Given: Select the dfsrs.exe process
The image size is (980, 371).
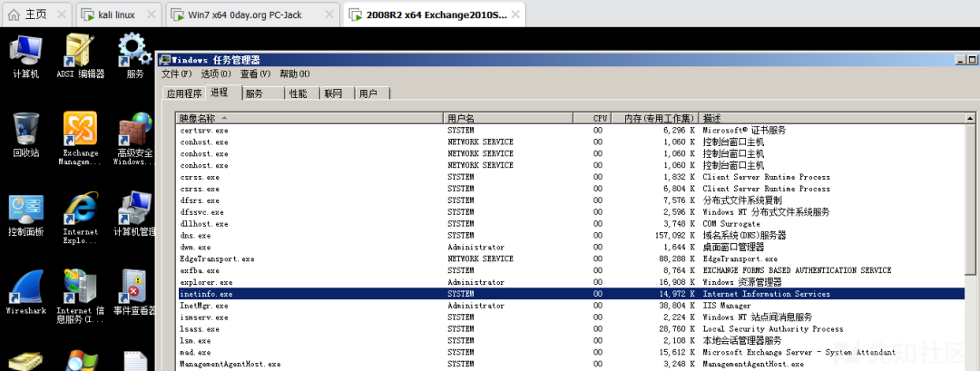Looking at the screenshot, I should (571, 200).
